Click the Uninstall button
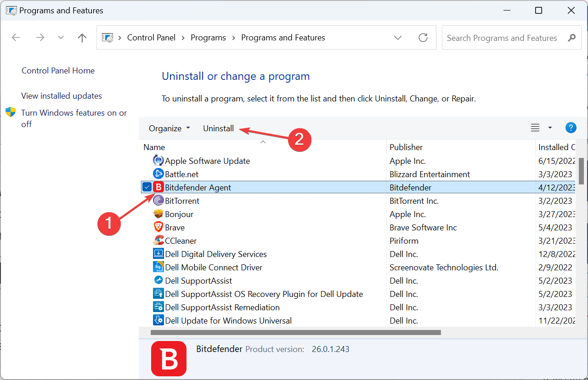This screenshot has width=588, height=380. coord(218,128)
